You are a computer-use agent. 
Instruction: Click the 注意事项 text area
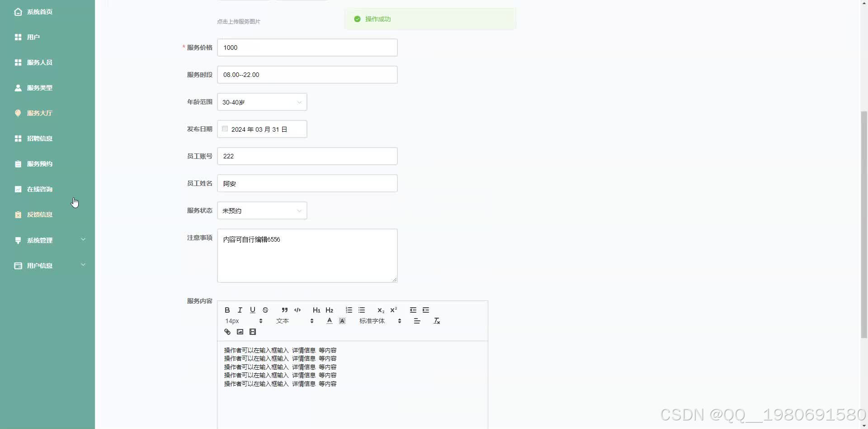click(x=307, y=256)
